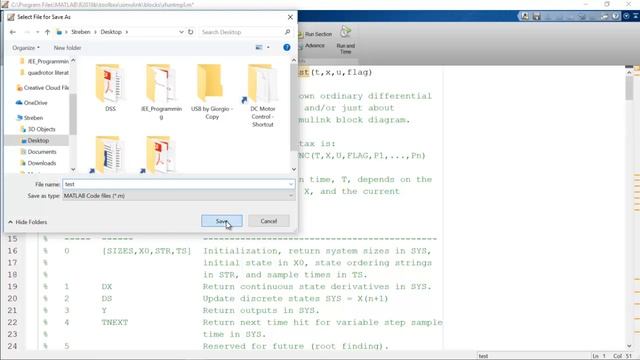Go back using the dialog's back arrow
640x360 pixels.
(x=13, y=32)
